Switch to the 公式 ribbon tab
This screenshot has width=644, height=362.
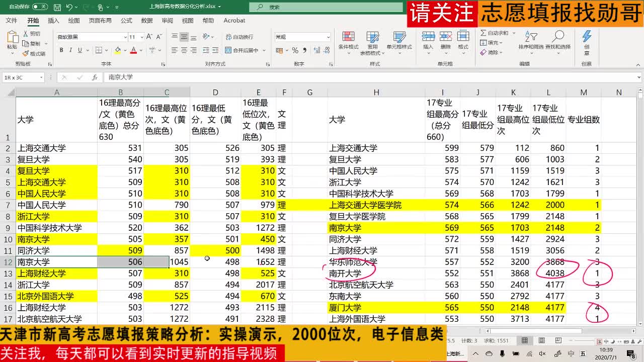click(126, 21)
